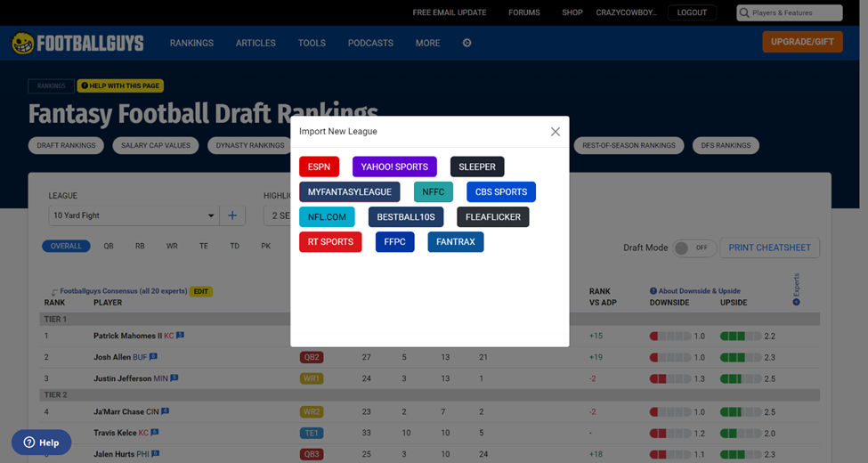This screenshot has height=463, width=868.
Task: Open the Tools menu
Action: point(312,44)
